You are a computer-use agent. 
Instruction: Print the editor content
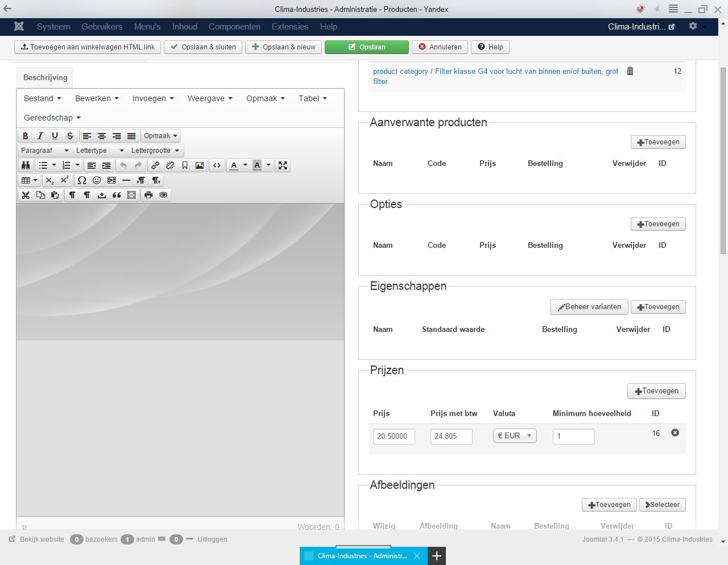[x=148, y=195]
